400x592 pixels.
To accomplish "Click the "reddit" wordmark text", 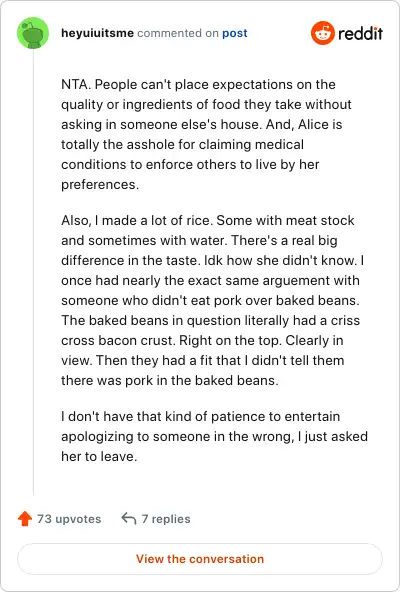I will point(360,33).
